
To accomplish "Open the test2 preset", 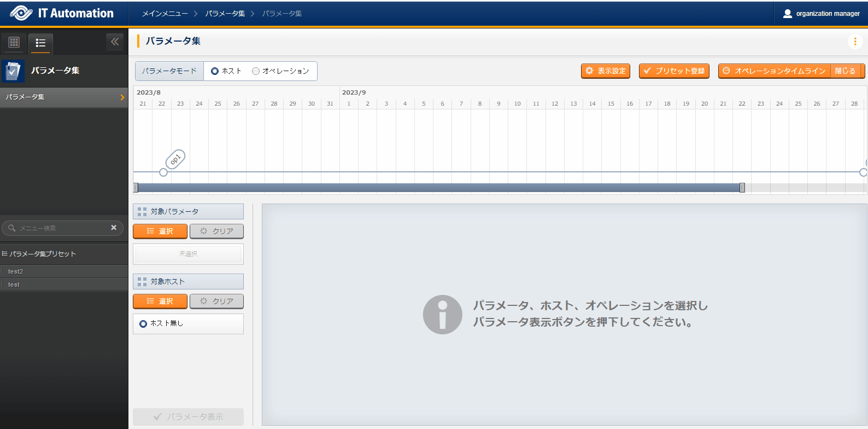I will [16, 271].
